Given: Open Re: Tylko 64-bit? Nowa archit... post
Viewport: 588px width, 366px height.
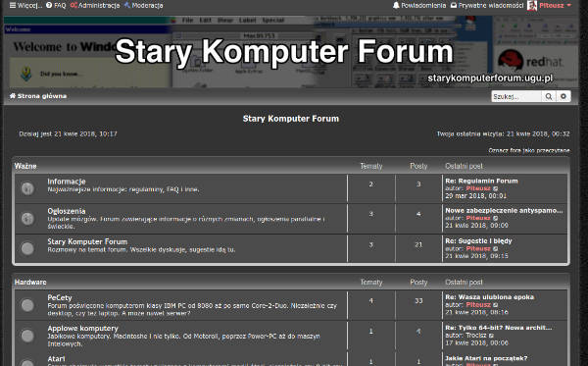Looking at the screenshot, I should coord(499,328).
